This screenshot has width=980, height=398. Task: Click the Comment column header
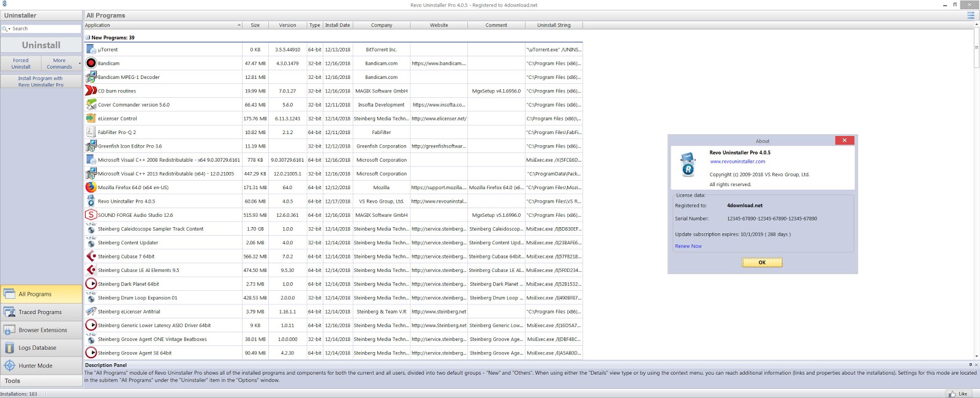pos(496,25)
